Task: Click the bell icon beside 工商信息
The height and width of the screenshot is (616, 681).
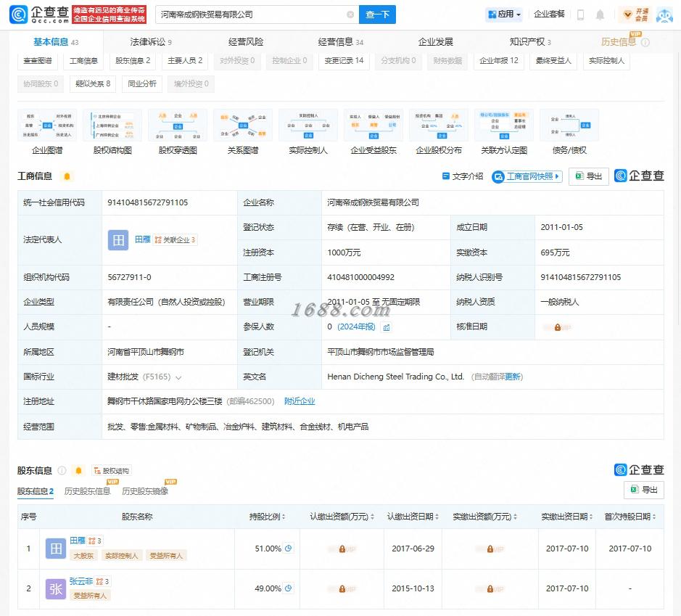Action: point(67,176)
